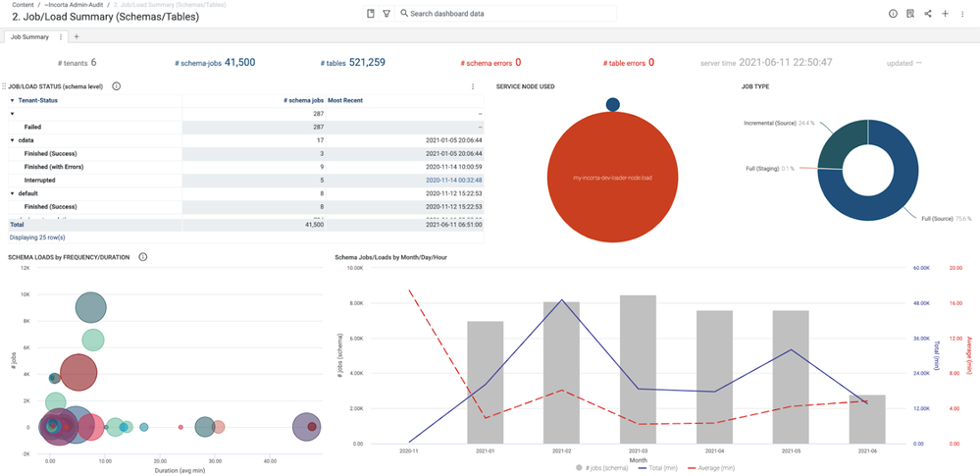Open dashboard info icon in top-right toolbar
Screen dimensions: 980x476
pyautogui.click(x=893, y=14)
